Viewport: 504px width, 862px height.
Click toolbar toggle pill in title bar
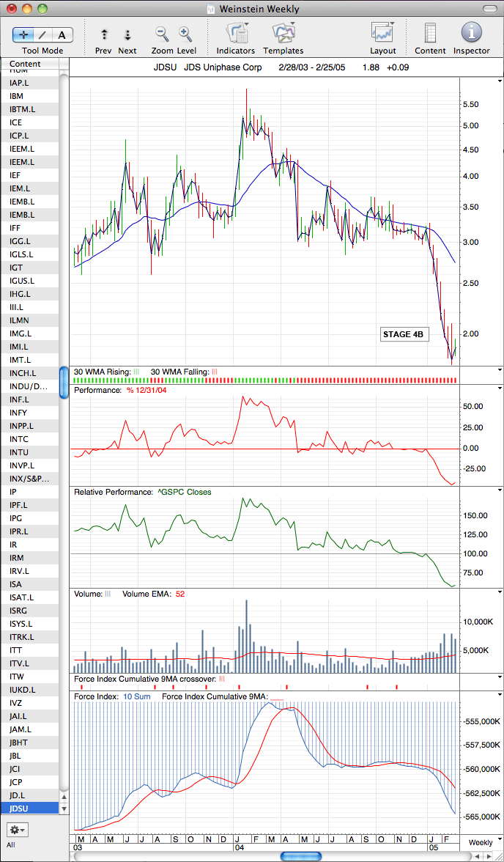tap(489, 9)
